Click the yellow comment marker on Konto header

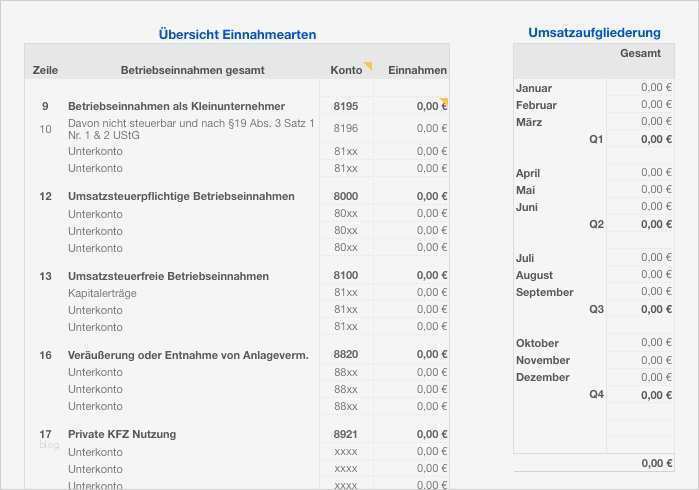(x=368, y=65)
